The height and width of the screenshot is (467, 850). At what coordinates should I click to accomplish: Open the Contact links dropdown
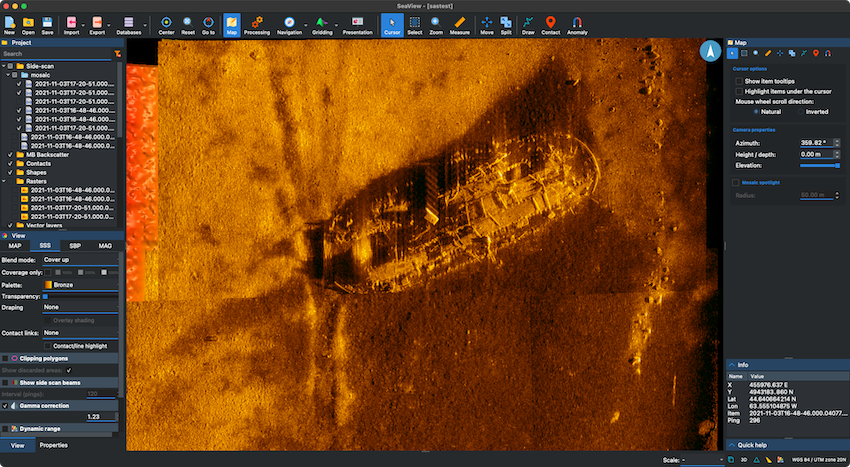tap(80, 332)
